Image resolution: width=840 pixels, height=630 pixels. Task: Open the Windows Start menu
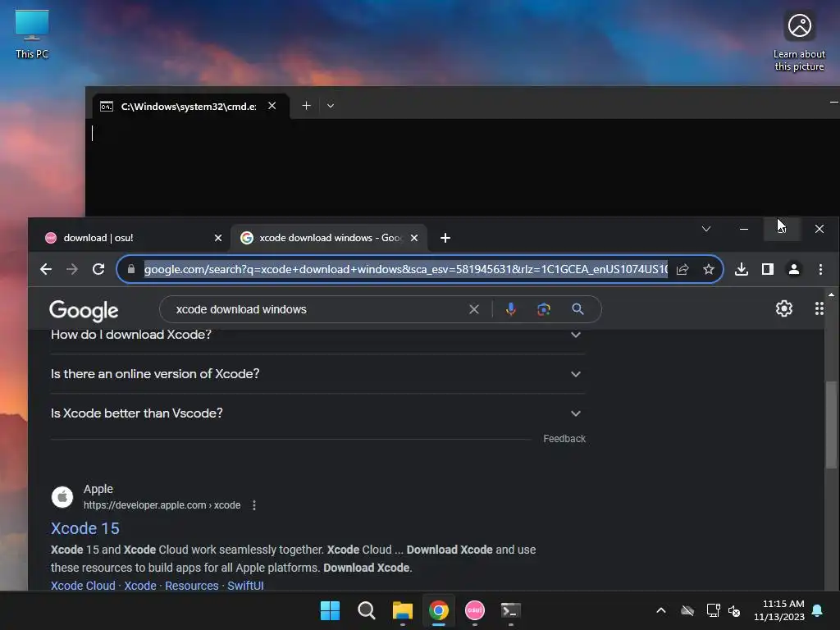(x=330, y=610)
